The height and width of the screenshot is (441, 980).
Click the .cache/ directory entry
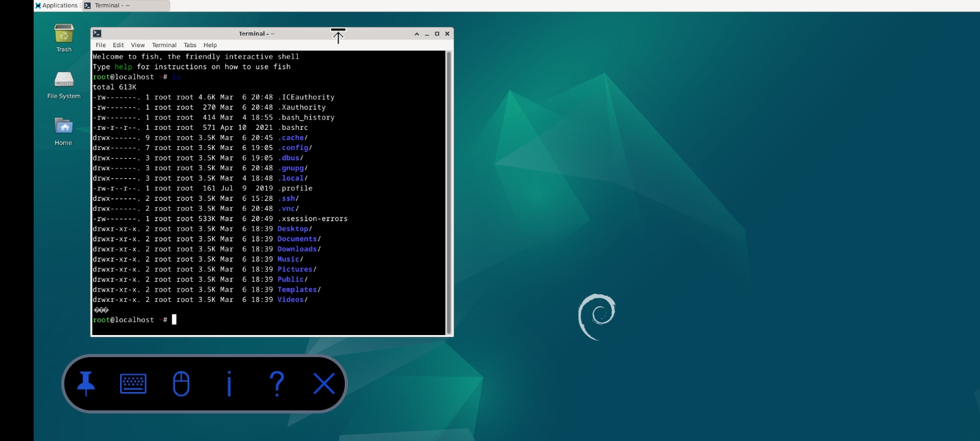[293, 138]
